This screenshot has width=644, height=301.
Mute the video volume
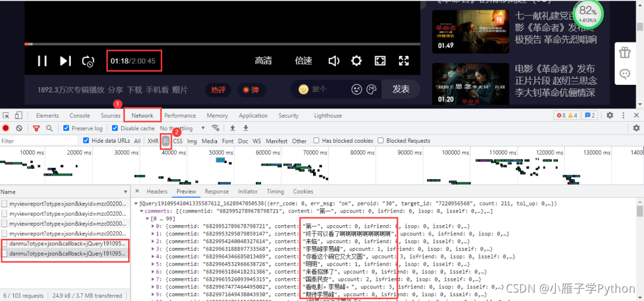coord(333,61)
